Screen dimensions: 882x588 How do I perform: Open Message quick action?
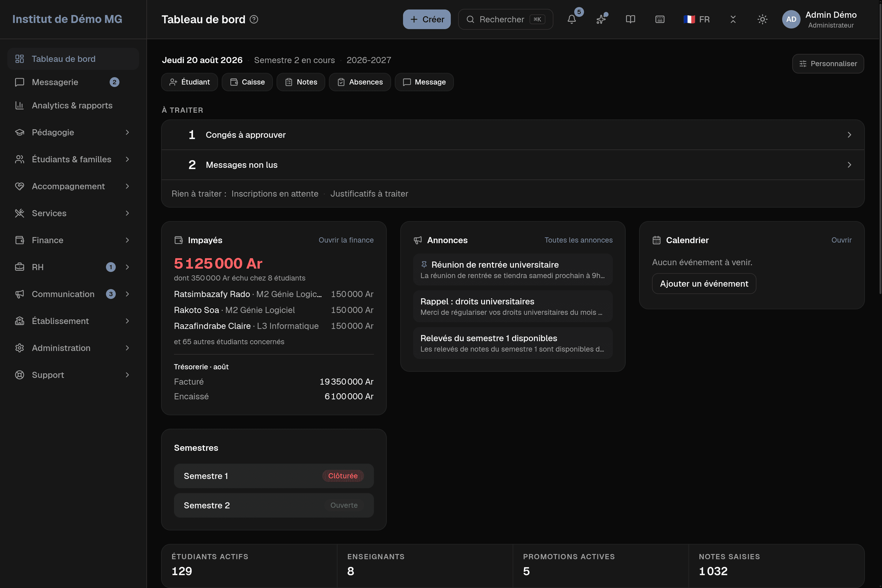click(424, 82)
